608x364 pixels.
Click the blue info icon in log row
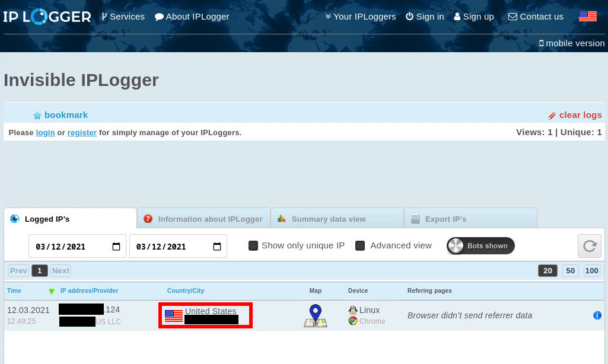tap(597, 315)
